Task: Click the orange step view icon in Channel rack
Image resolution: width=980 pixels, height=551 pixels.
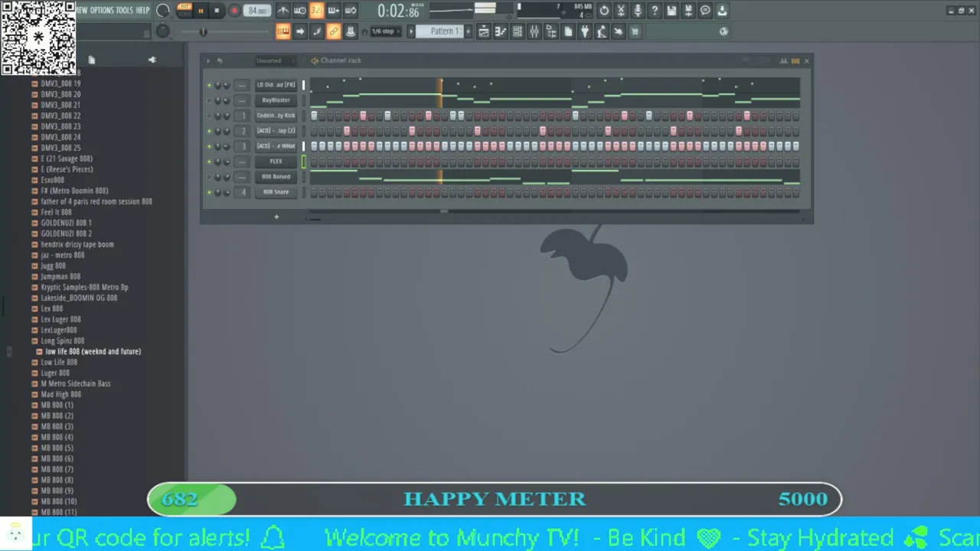Action: click(x=795, y=60)
